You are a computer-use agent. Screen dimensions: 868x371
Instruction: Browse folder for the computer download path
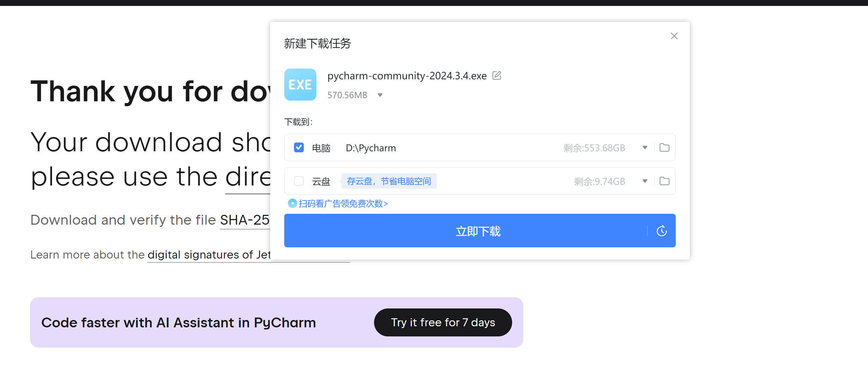664,147
